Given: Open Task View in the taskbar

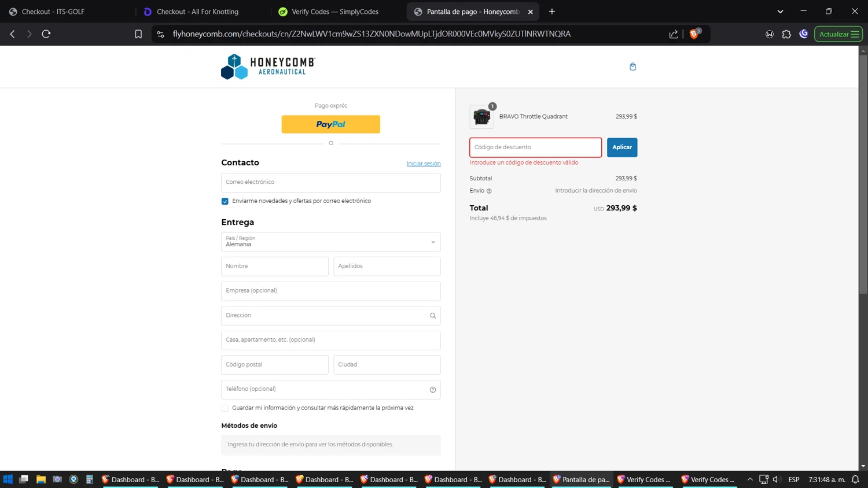Looking at the screenshot, I should pos(24,479).
